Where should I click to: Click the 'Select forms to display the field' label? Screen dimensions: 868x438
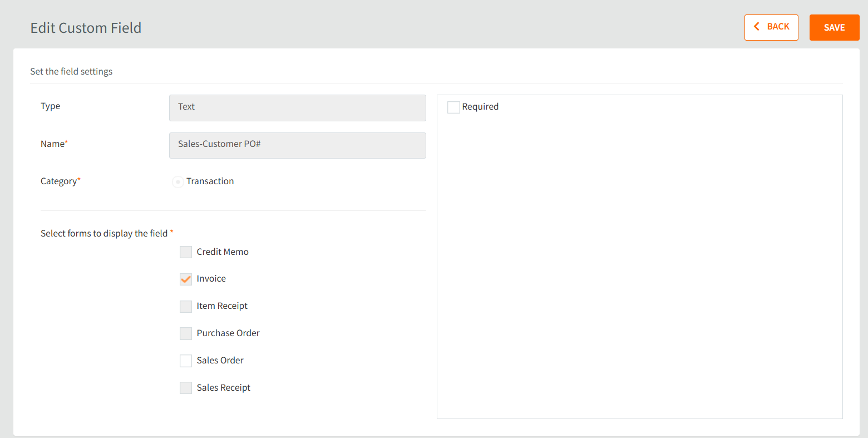click(104, 233)
